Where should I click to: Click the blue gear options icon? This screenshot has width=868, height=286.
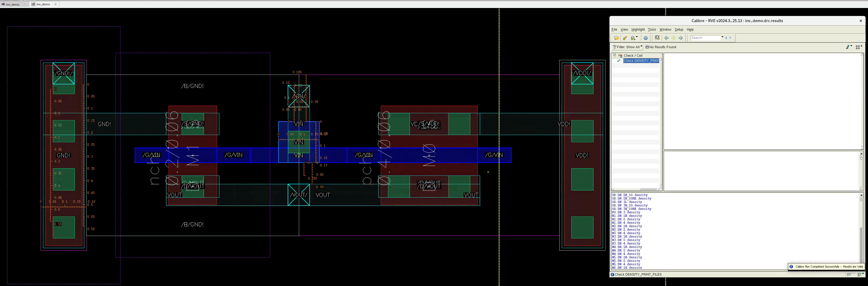tap(646, 38)
